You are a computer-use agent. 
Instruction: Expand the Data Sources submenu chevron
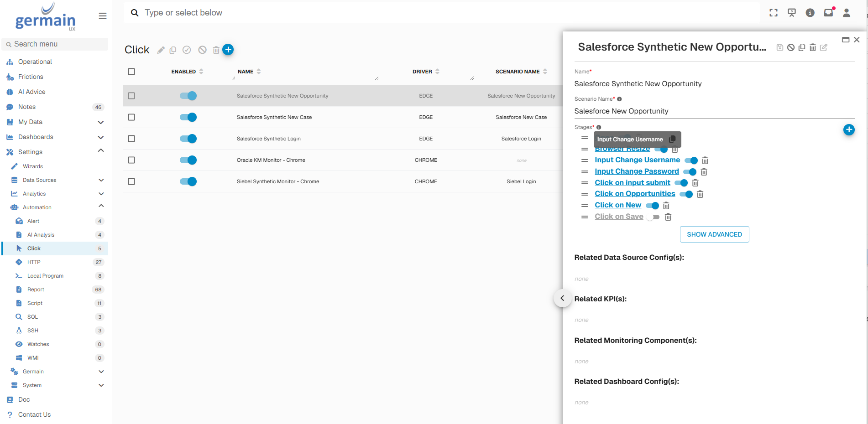click(x=101, y=180)
